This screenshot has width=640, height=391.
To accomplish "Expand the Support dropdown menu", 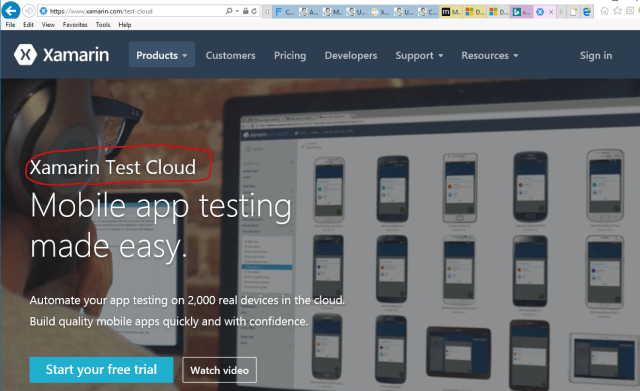I will point(419,56).
